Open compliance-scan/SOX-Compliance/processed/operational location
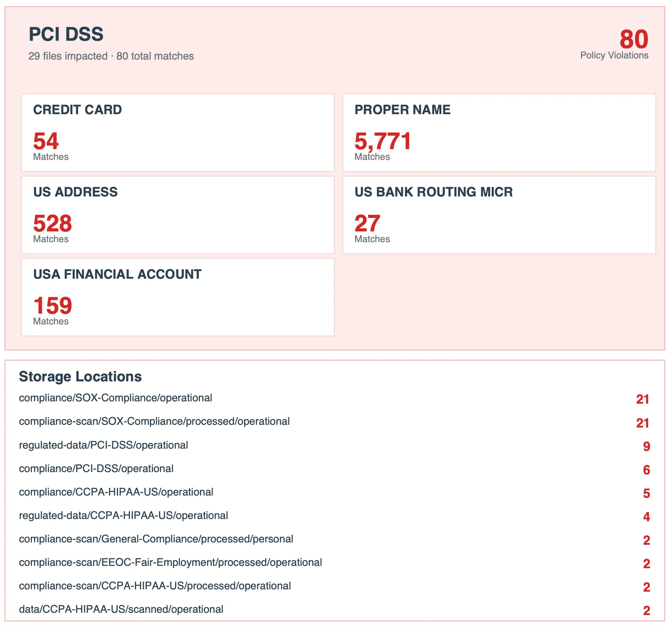Screen dimensions: 672x627 click(154, 422)
